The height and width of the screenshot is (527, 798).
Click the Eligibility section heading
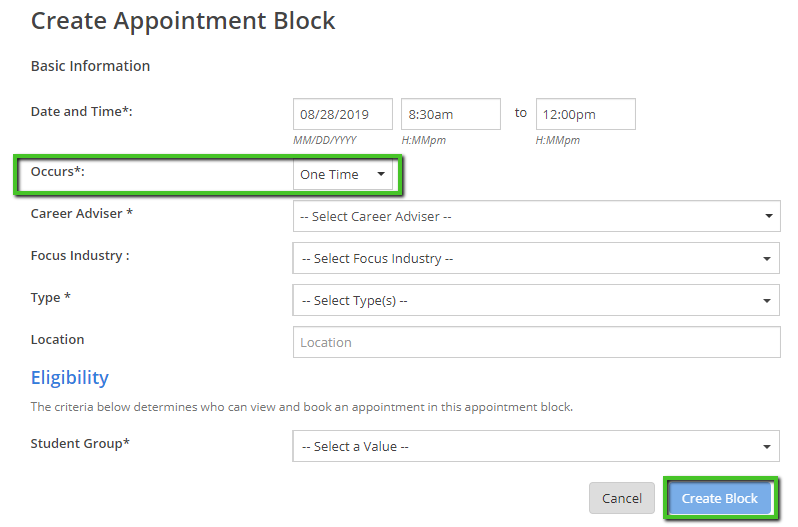point(70,378)
